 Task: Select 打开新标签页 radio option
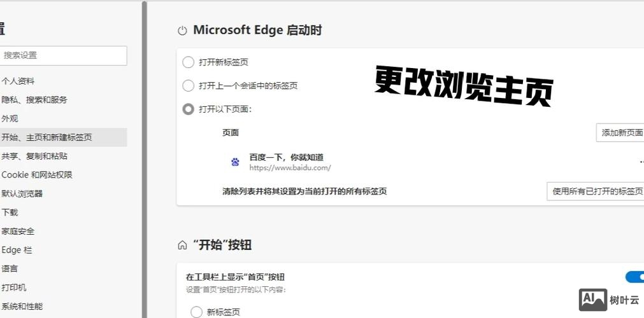[188, 62]
